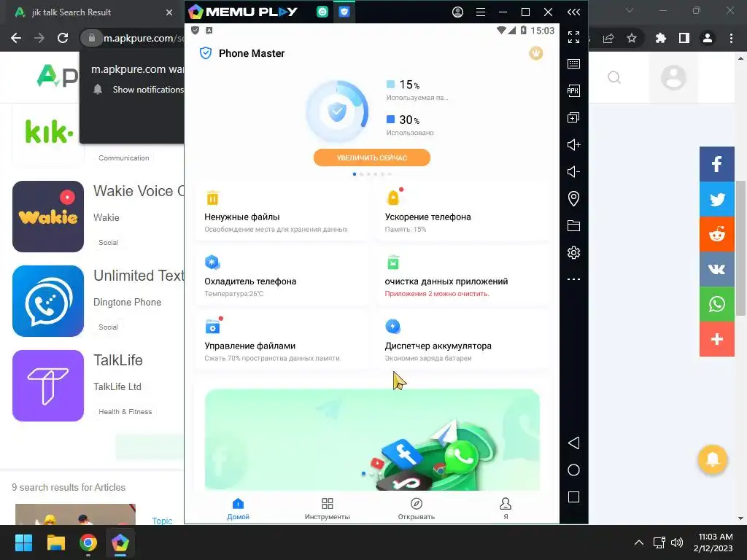Open the Dingtone Phone app icon in results
The width and height of the screenshot is (747, 560).
tap(48, 301)
